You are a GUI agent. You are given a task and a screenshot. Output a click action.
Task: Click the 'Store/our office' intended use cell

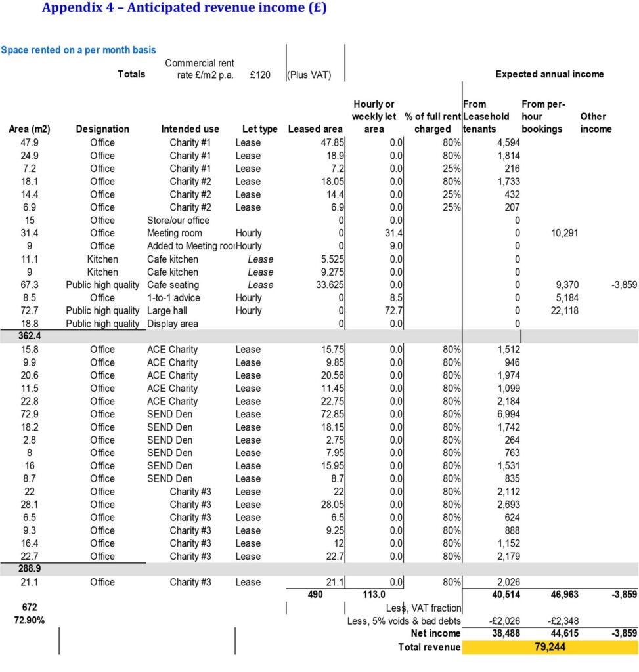(x=179, y=220)
